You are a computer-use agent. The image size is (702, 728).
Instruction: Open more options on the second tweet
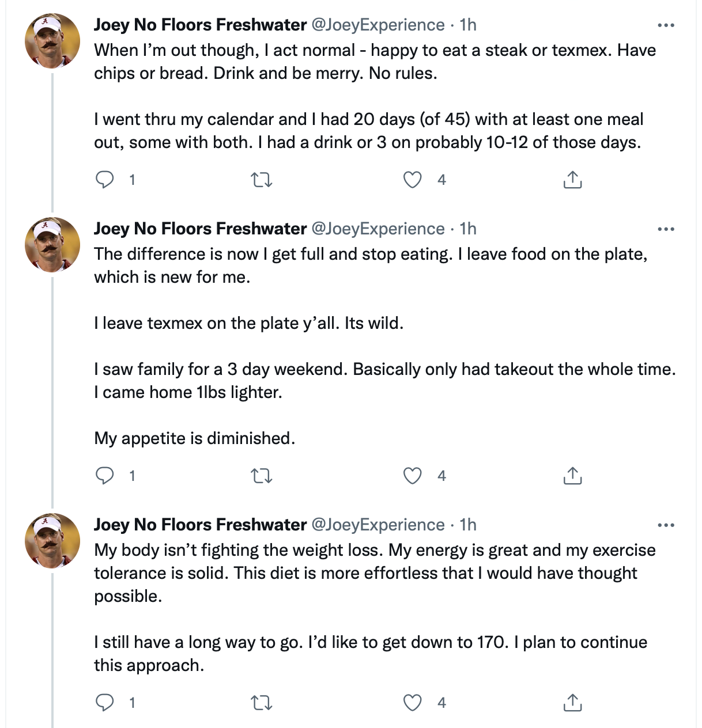coord(666,229)
